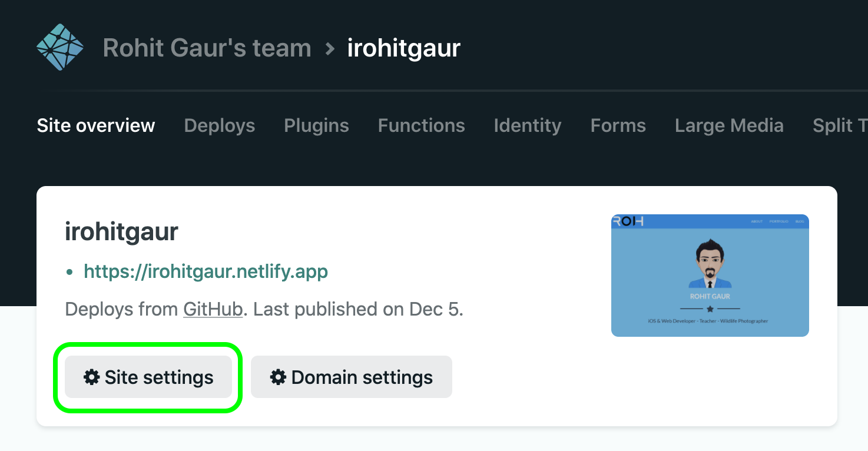
Task: Follow the GitHub link
Action: (x=213, y=309)
